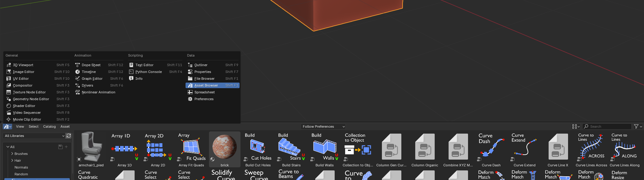Select the brick material asset thumbnail
This screenshot has width=644, height=180.
click(225, 147)
